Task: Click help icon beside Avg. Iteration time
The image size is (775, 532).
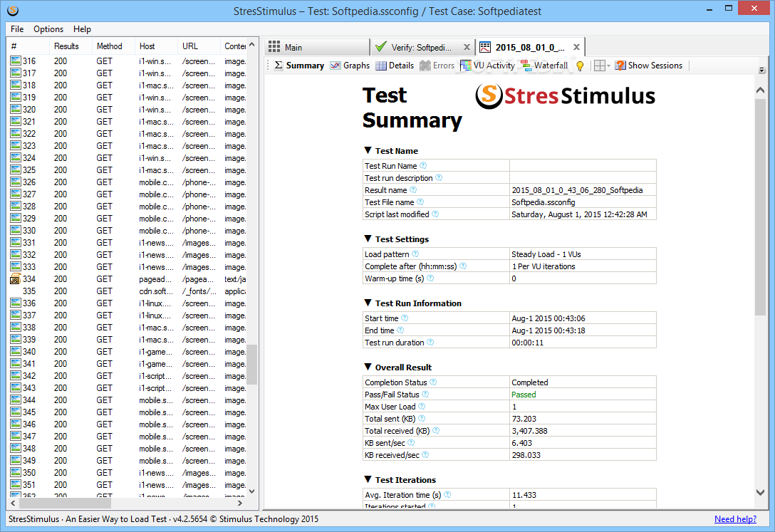Action: (x=447, y=494)
